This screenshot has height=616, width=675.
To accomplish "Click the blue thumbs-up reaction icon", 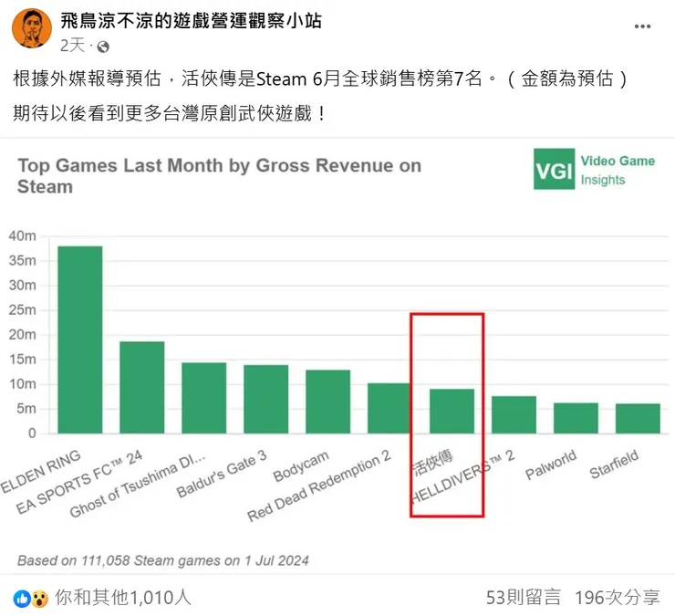I will tap(22, 599).
